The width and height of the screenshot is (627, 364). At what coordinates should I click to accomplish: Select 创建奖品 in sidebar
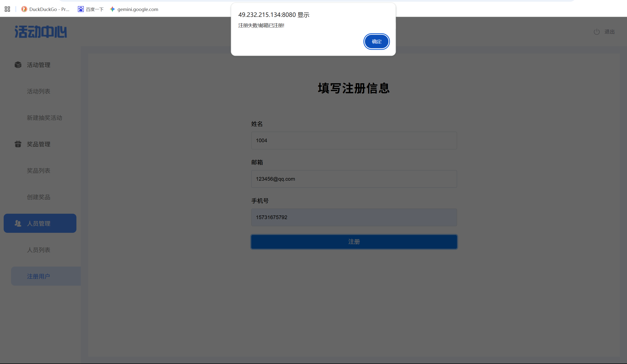click(38, 197)
